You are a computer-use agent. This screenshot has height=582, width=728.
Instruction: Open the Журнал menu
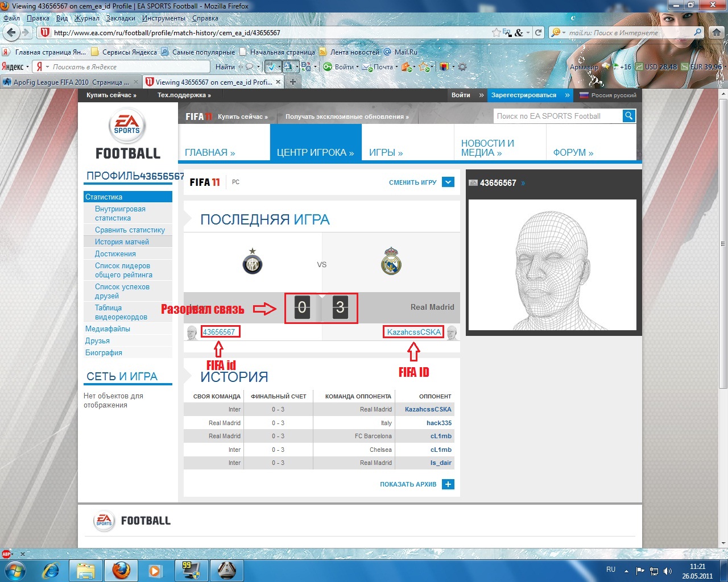click(x=87, y=18)
